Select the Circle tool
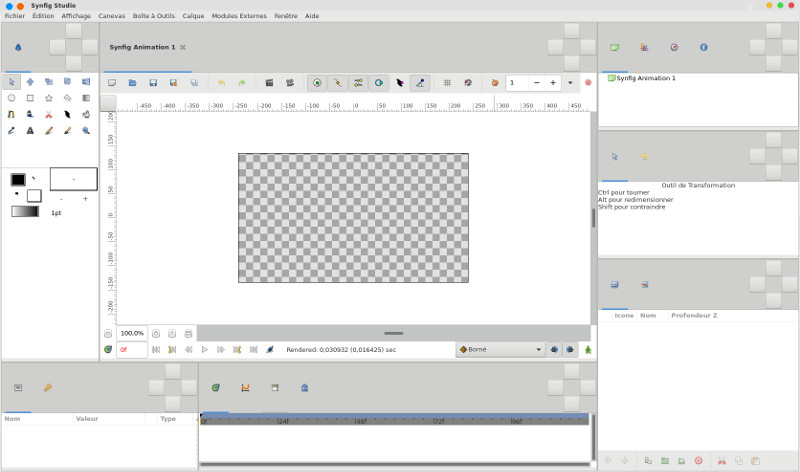The height and width of the screenshot is (472, 800). [x=11, y=98]
